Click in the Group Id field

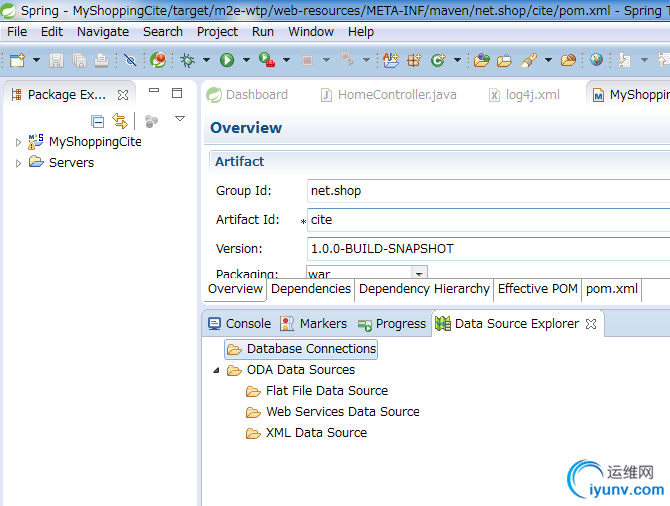click(x=488, y=191)
